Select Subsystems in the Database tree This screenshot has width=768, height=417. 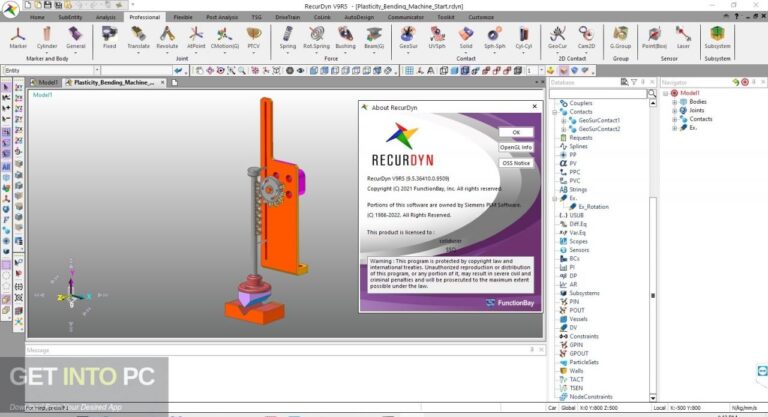pyautogui.click(x=584, y=293)
